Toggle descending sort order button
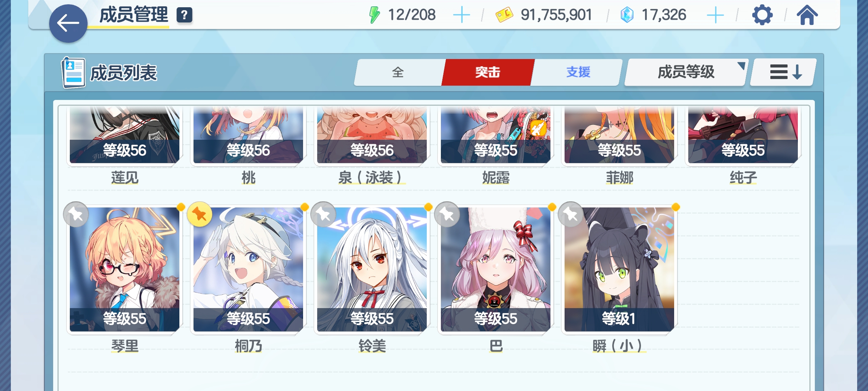The image size is (868, 391). click(783, 72)
